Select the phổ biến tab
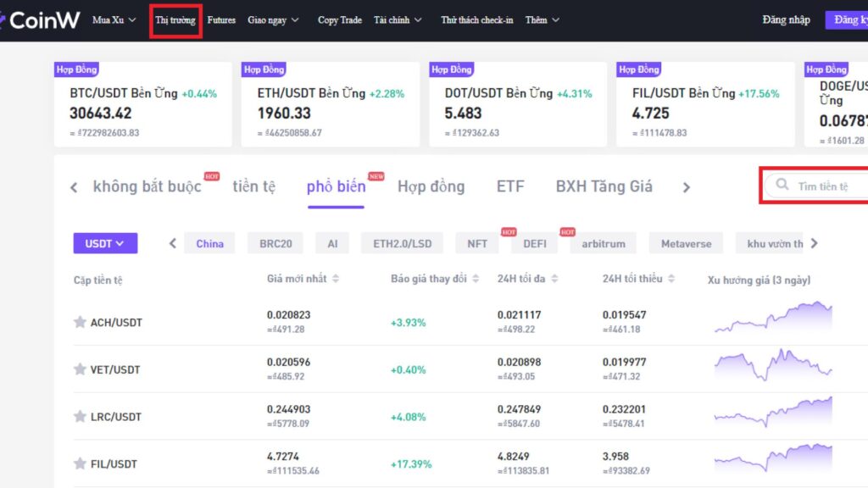 pyautogui.click(x=336, y=186)
